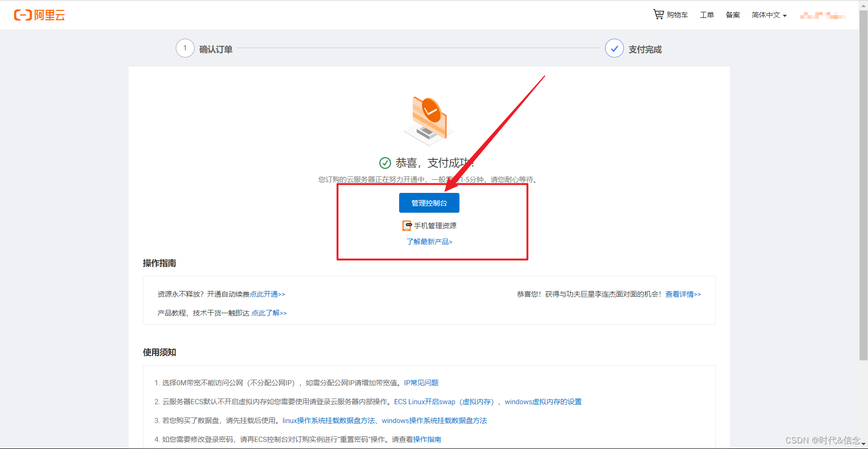
Task: Open linux操作系统挂载数据盘方法 link
Action: 328,421
